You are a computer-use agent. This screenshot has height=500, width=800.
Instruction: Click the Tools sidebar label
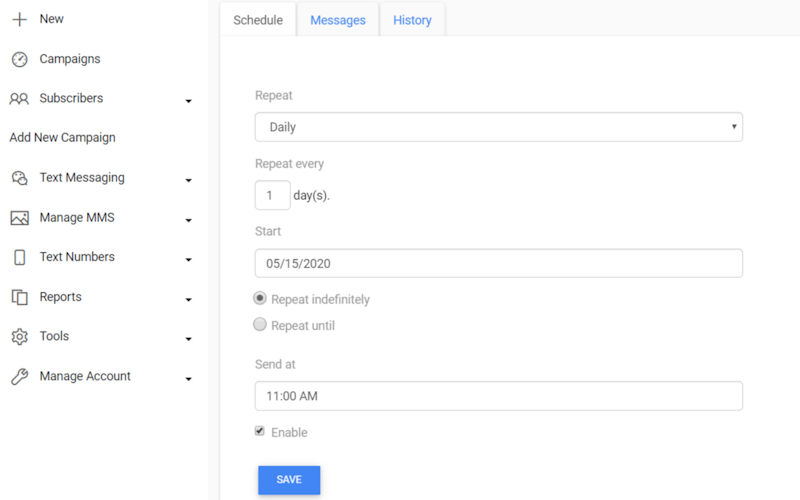[54, 336]
